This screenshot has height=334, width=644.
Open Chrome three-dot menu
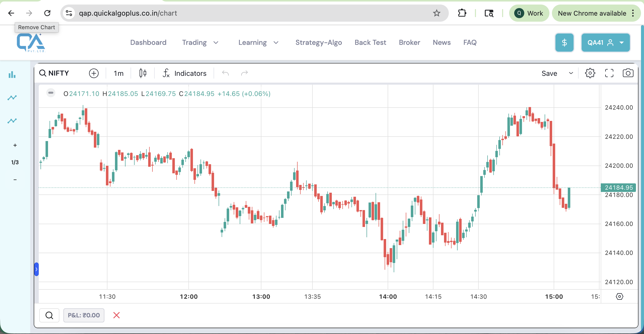point(633,13)
